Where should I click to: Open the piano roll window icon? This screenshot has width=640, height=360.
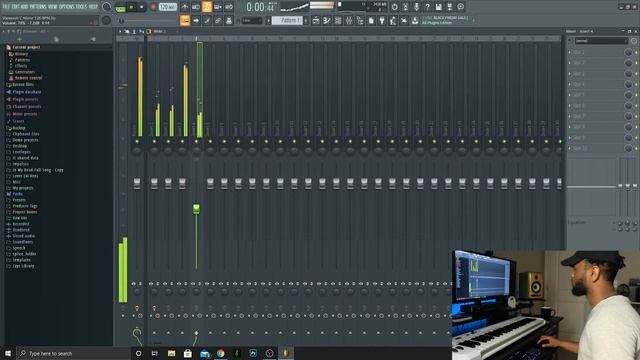pyautogui.click(x=327, y=20)
